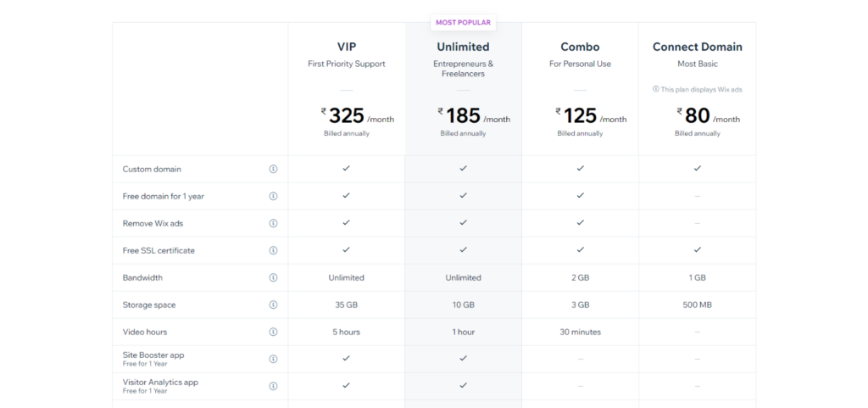
Task: Click info icon on Wix ads notice
Action: (x=656, y=88)
